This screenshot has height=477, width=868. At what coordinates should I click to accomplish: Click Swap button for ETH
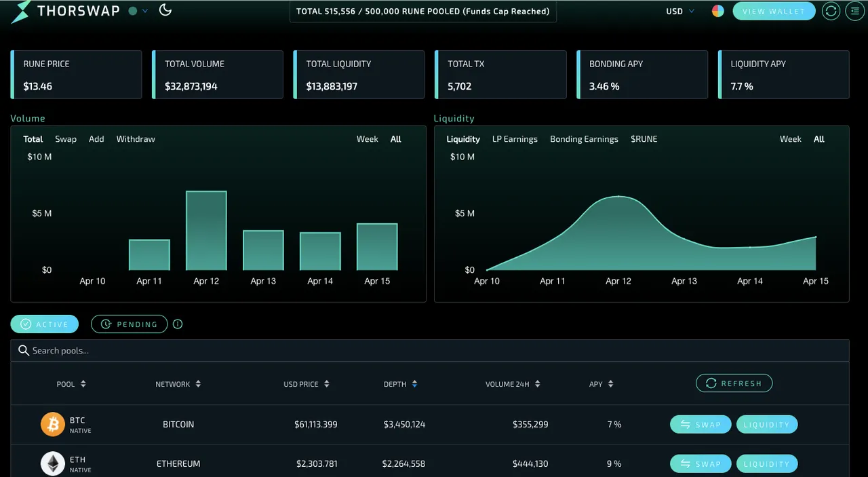[x=701, y=464]
